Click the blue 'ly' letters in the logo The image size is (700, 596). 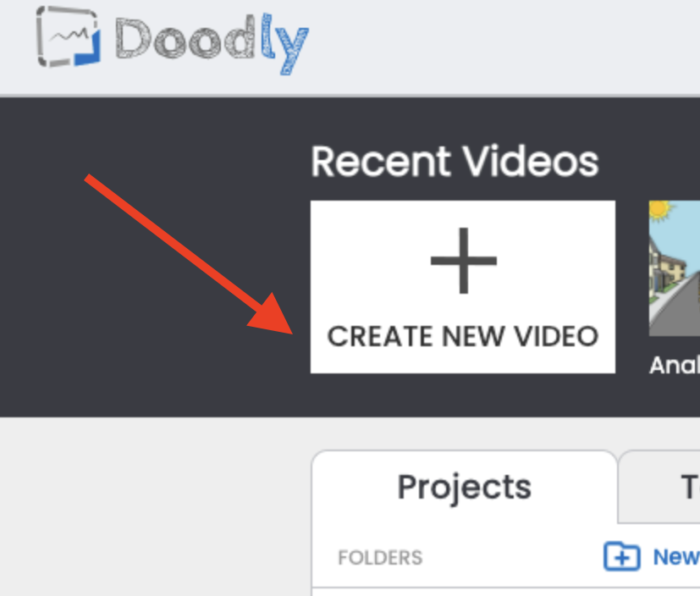tap(284, 44)
